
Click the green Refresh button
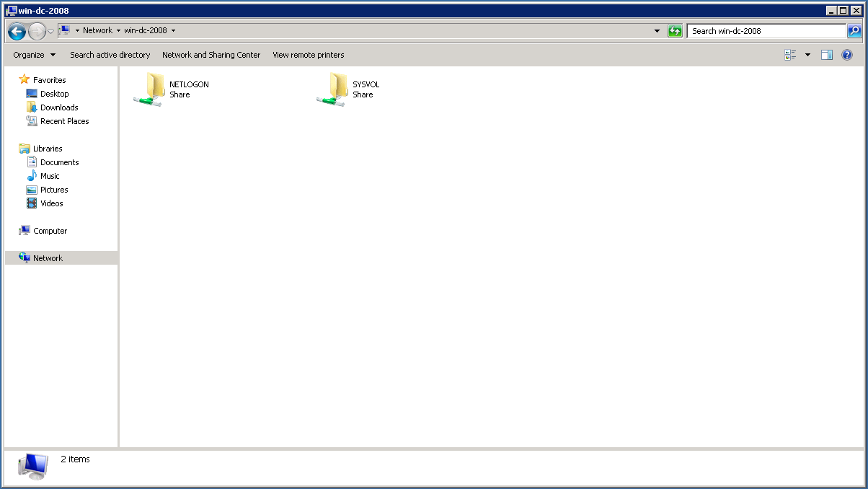(675, 31)
